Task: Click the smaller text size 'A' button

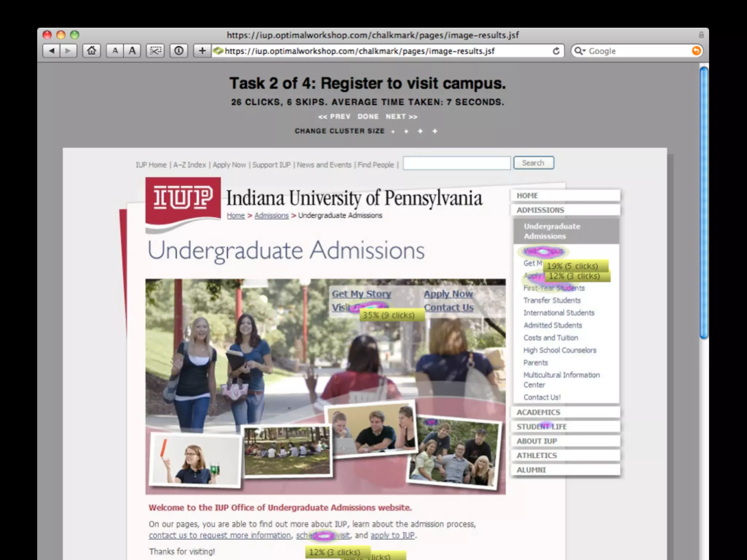Action: [115, 51]
